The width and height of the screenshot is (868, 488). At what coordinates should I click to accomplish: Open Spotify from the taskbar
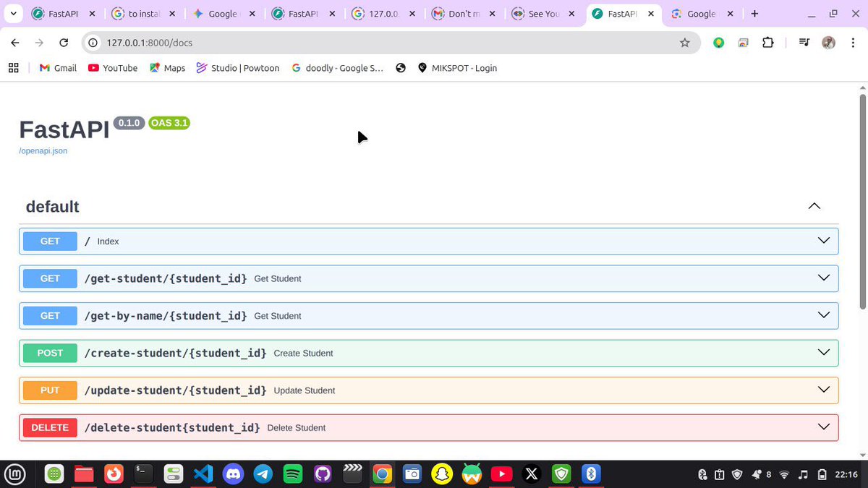pyautogui.click(x=293, y=474)
